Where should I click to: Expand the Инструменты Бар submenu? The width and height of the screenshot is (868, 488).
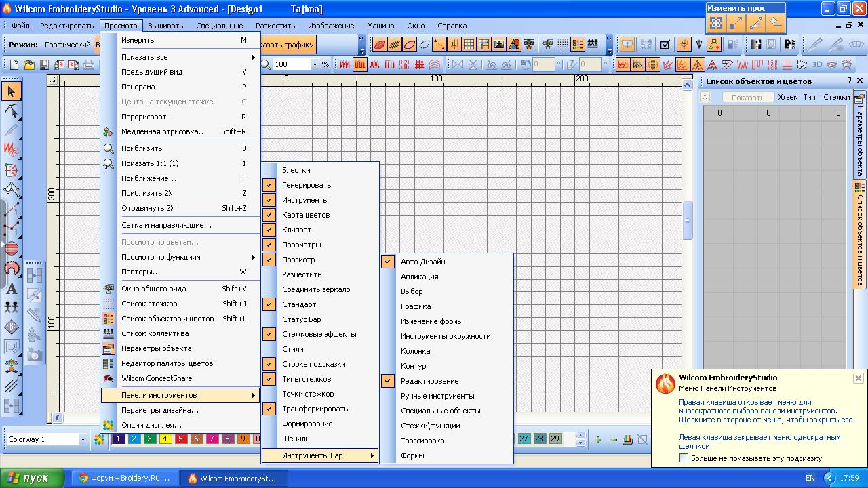click(x=320, y=455)
